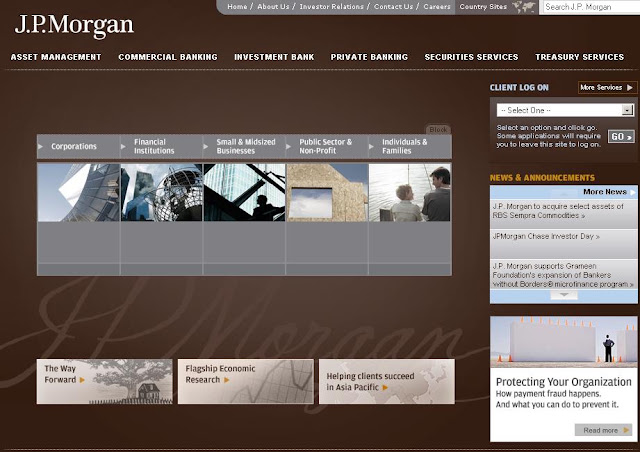This screenshot has height=452, width=640.
Task: Click the Financial Institutions globe thumbnail
Action: (162, 193)
